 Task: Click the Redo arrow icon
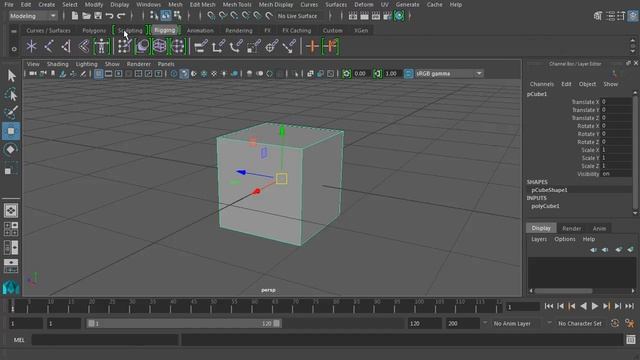coord(121,16)
